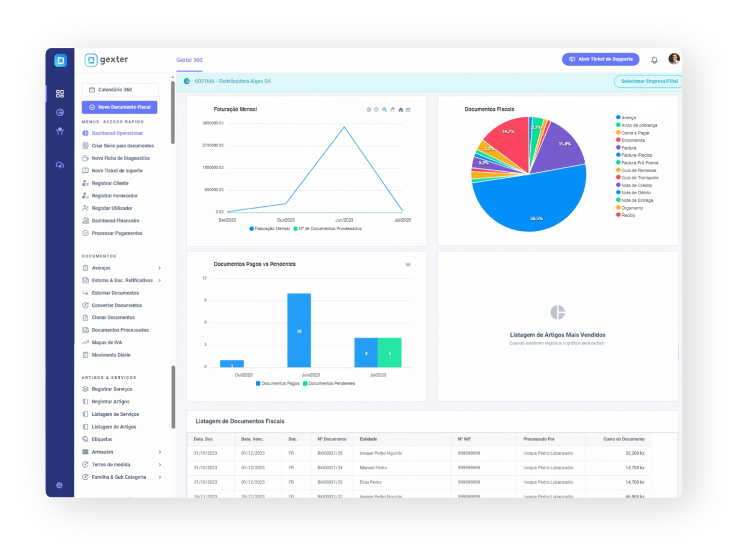747x560 pixels.
Task: Click the zoom in icon on Faturação Mensal chart
Action: coord(369,109)
